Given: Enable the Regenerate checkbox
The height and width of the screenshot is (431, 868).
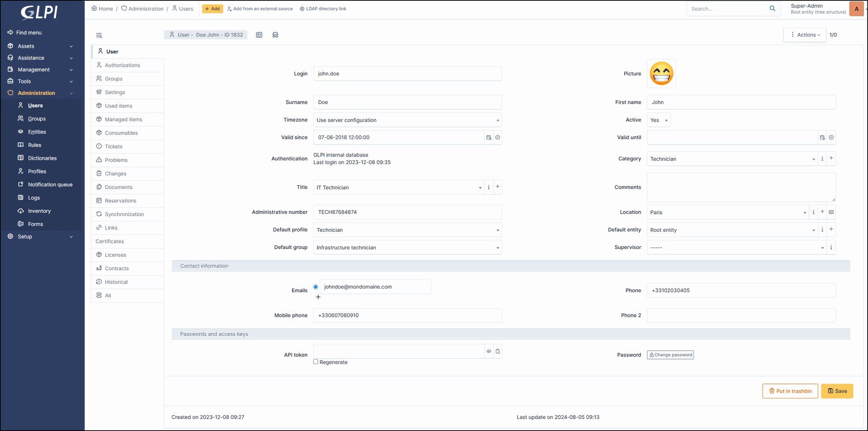Looking at the screenshot, I should [x=316, y=362].
